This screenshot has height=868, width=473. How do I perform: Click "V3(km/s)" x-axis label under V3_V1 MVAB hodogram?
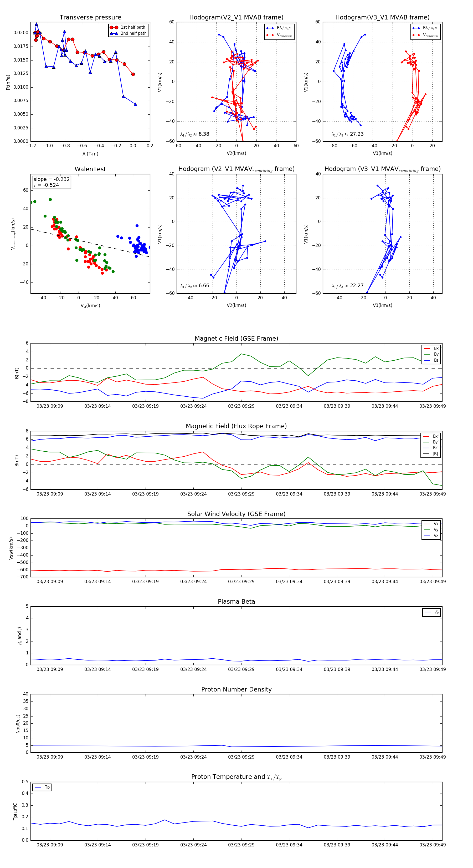(x=382, y=154)
